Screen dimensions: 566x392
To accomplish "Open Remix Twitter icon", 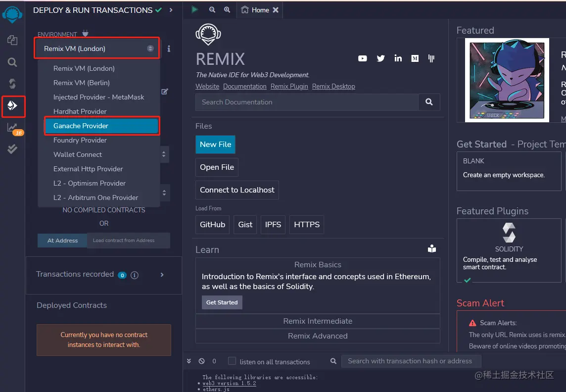I will click(x=380, y=58).
